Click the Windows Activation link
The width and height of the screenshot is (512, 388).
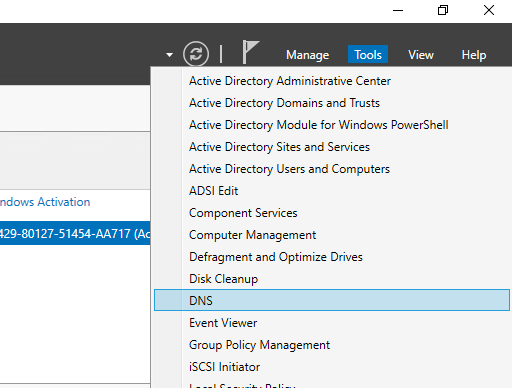click(45, 202)
